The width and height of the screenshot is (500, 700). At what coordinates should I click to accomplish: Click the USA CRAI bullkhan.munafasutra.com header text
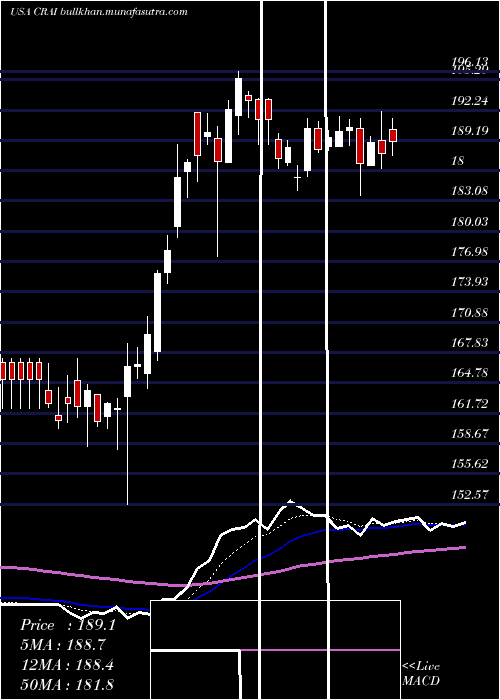pos(99,12)
